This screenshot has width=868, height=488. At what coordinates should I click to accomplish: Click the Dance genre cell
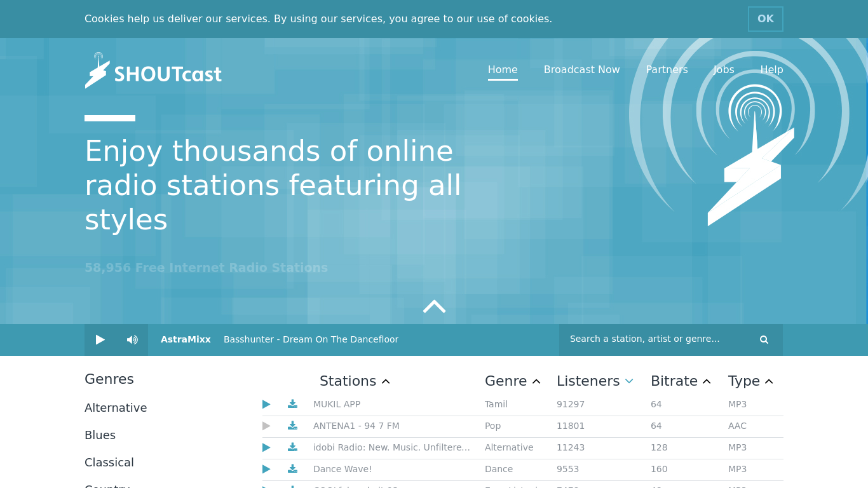point(499,469)
